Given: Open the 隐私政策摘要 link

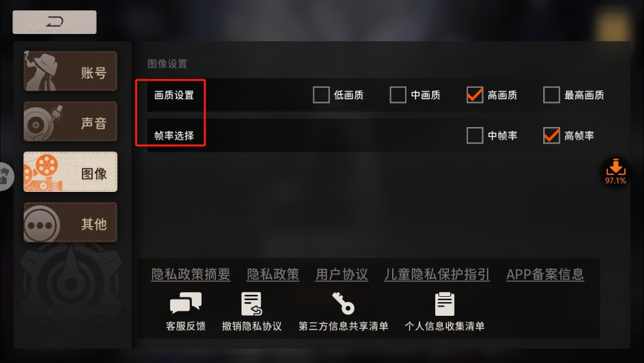Looking at the screenshot, I should coord(191,274).
